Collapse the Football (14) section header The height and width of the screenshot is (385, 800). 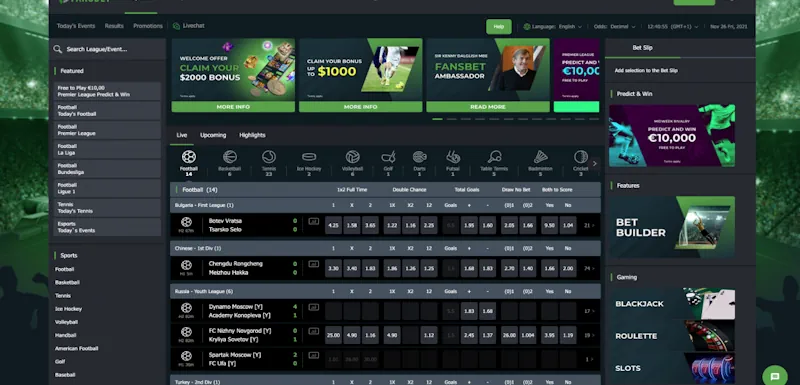coord(385,190)
